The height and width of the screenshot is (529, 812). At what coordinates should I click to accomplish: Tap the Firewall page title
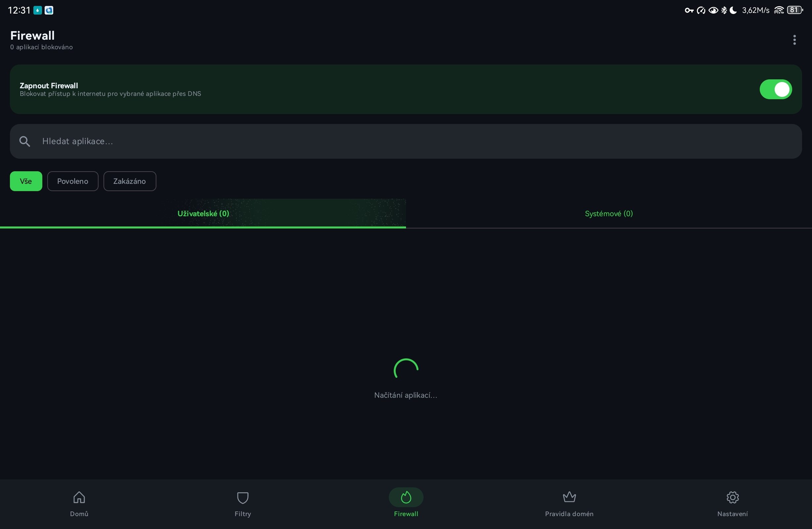[32, 35]
